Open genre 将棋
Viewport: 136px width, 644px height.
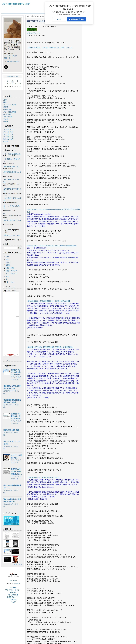click(7, 257)
